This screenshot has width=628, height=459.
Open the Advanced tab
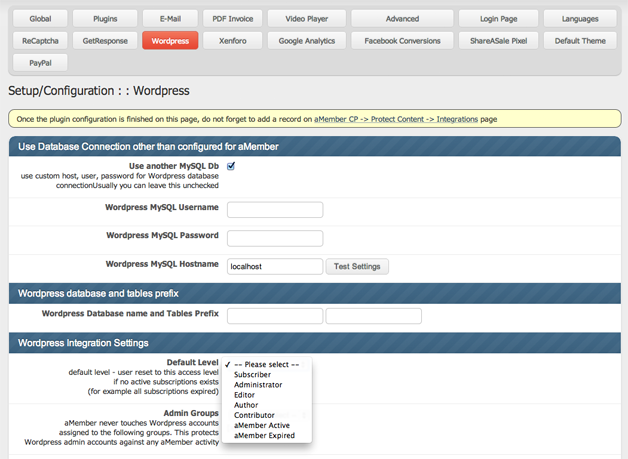coord(403,19)
